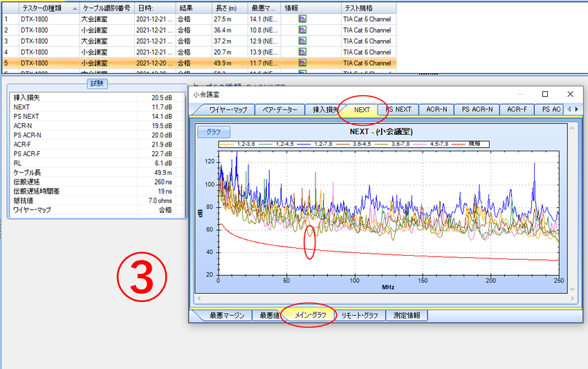Switch to the ペア・データー tab
The height and width of the screenshot is (369, 588).
[x=279, y=110]
